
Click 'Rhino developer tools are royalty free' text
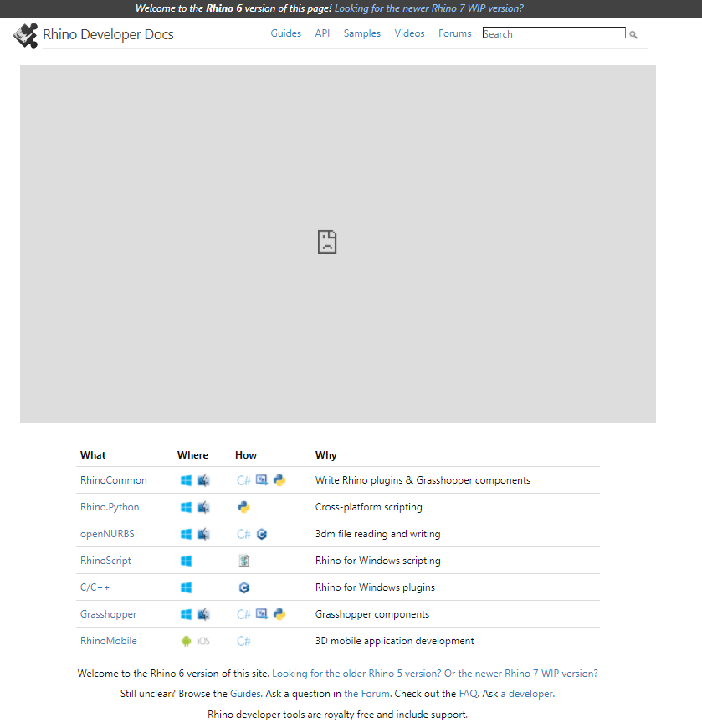click(290, 715)
